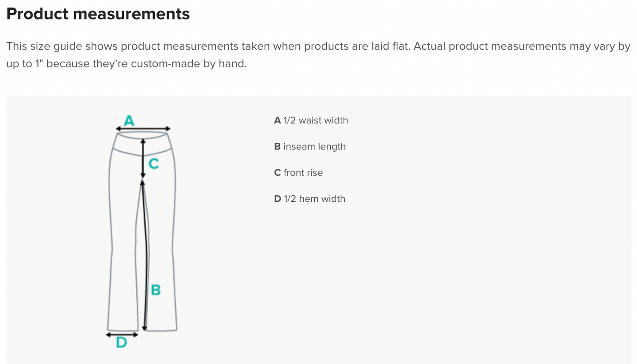Screen dimensions: 637x364
Task: Click the hem width arrow under the left leg
Action: tap(122, 335)
